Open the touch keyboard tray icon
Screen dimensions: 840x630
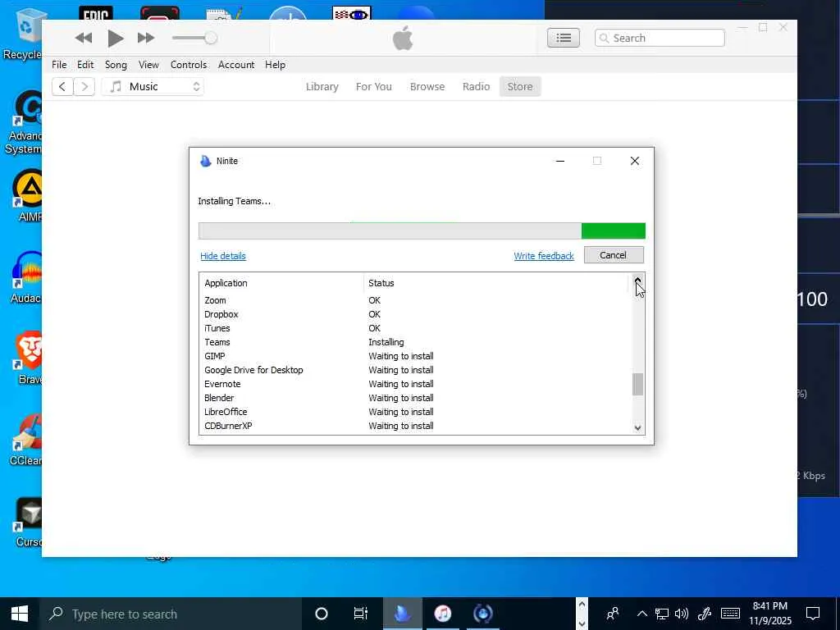[x=730, y=614]
